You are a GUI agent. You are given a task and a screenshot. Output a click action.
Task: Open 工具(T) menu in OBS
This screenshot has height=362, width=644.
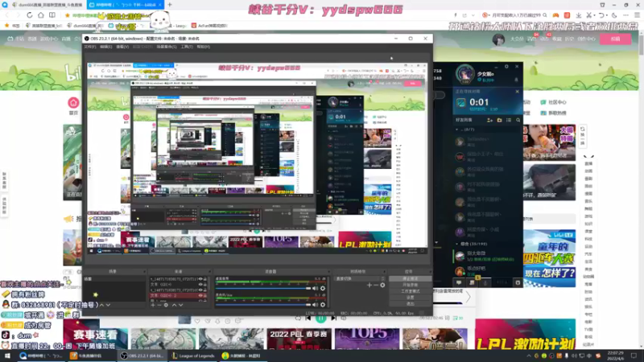tap(187, 47)
